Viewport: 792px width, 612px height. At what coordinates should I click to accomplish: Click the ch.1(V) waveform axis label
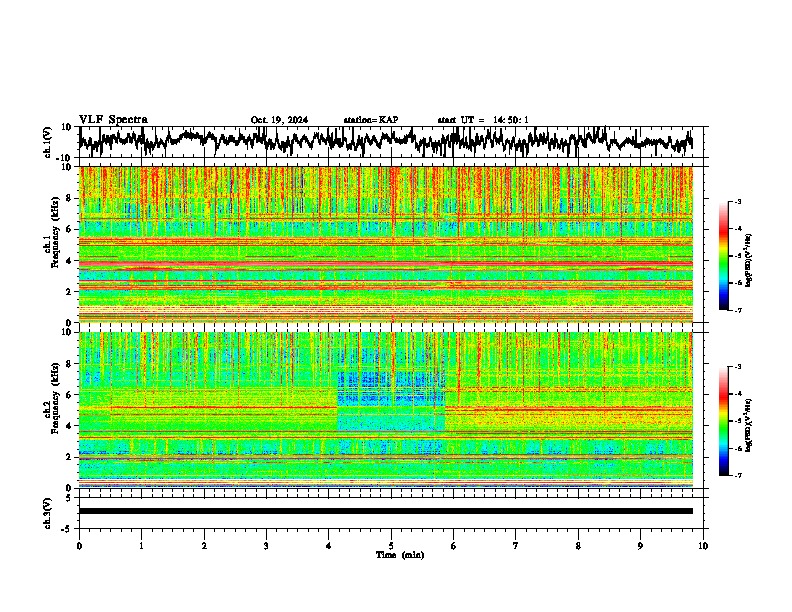[48, 142]
